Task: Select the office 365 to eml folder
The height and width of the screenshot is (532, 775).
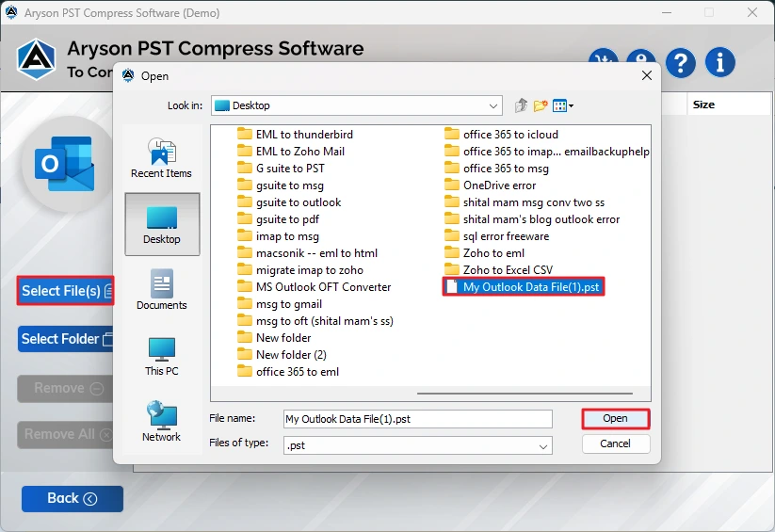Action: tap(288, 372)
